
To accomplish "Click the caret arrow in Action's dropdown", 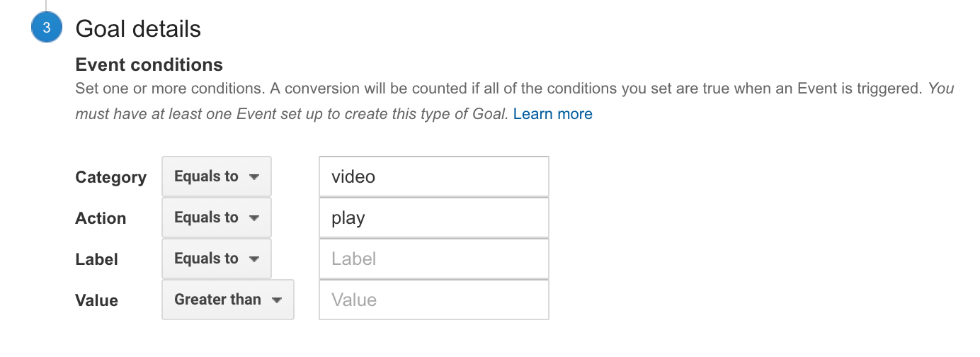I will pos(254,218).
